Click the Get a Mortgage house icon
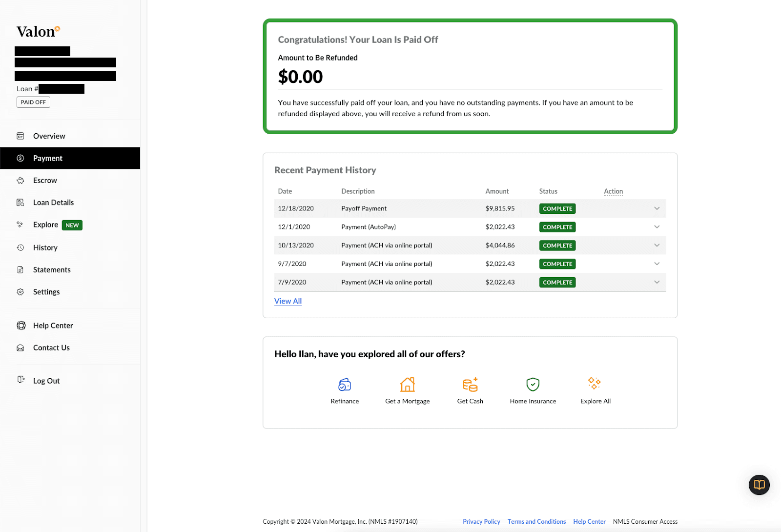The image size is (781, 532). tap(407, 385)
